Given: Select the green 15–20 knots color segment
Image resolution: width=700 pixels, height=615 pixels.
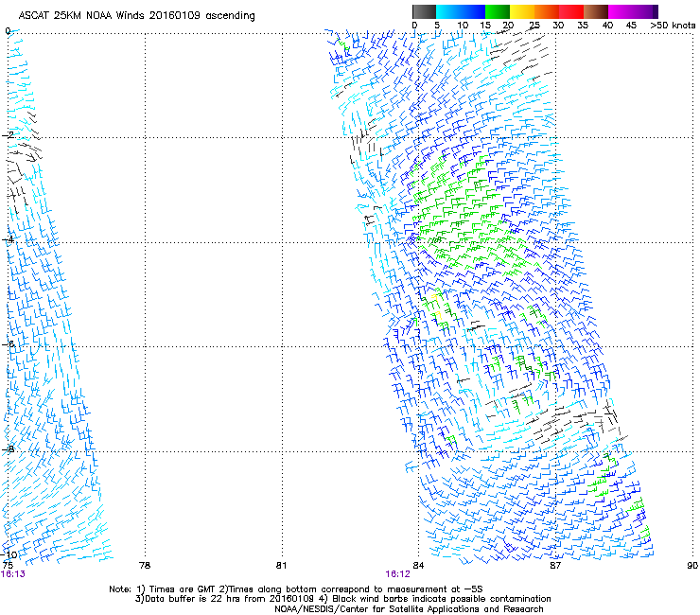Looking at the screenshot, I should tap(498, 11).
